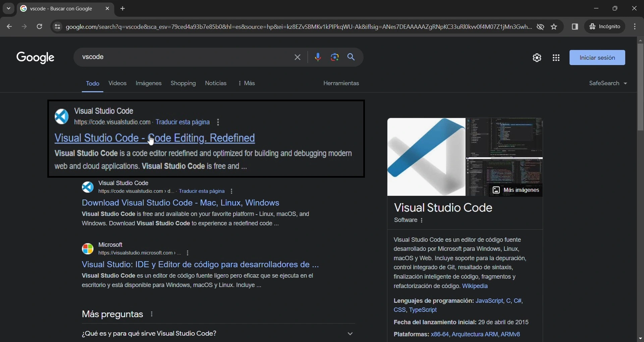
Task: Open the large VS Code logo thumbnail
Action: 426,157
